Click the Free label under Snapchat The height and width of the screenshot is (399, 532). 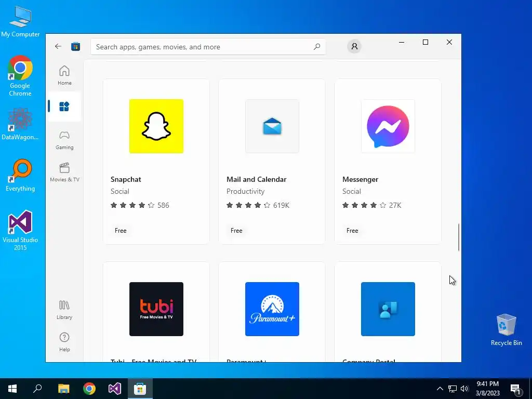click(121, 230)
